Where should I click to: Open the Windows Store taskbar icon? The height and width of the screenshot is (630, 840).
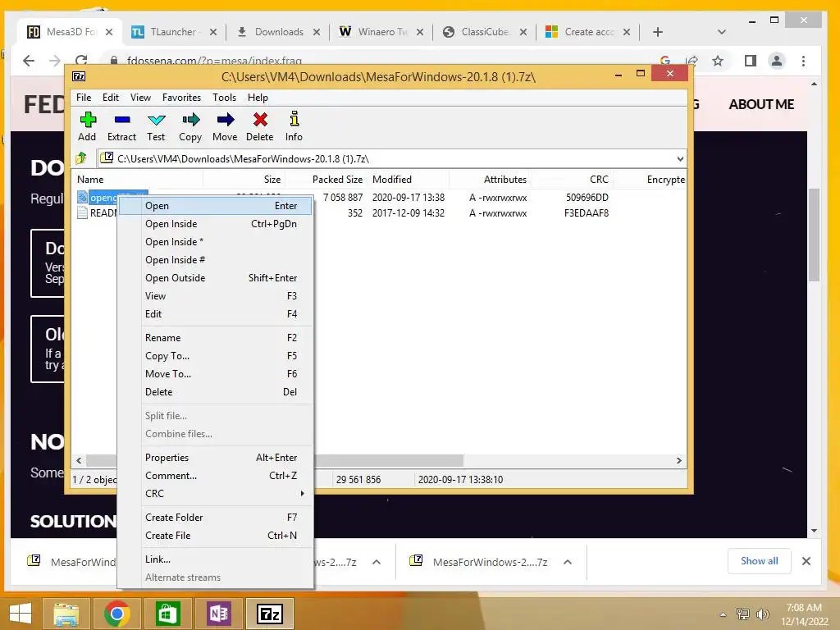pyautogui.click(x=167, y=614)
